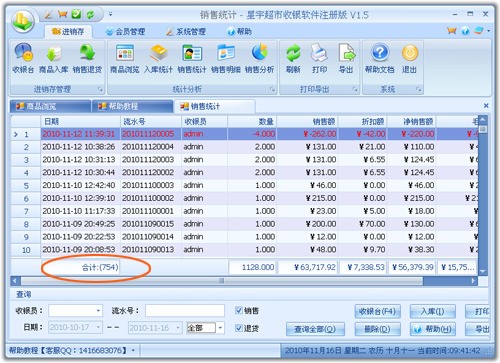Screen dimensions: 500x363
Task: Click the pencil quick access icon
Action: click(x=49, y=15)
